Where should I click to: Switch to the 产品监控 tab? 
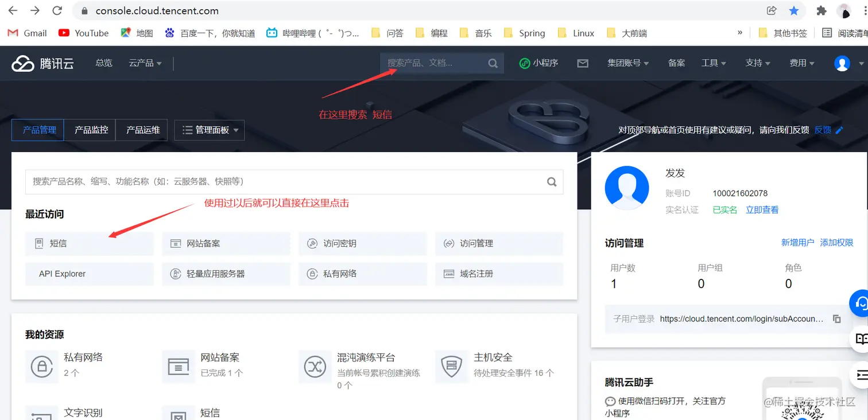91,130
